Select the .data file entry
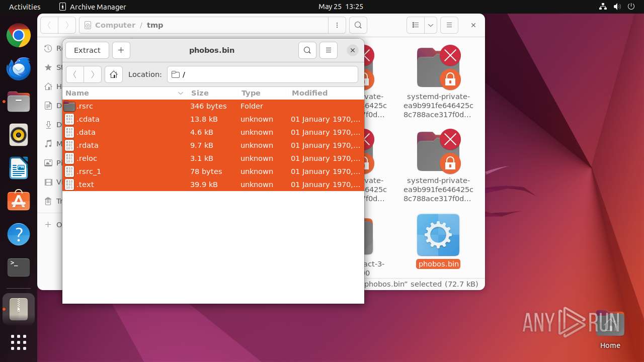 click(x=213, y=132)
